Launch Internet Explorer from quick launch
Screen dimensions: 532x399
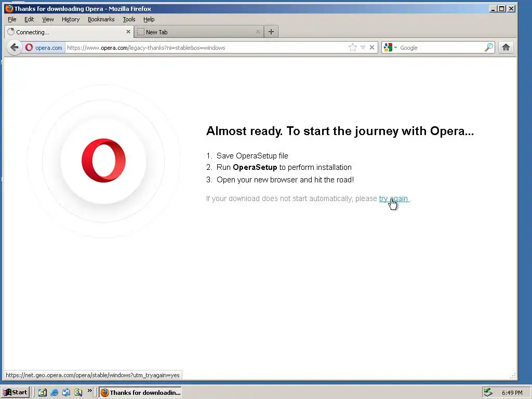coord(54,393)
